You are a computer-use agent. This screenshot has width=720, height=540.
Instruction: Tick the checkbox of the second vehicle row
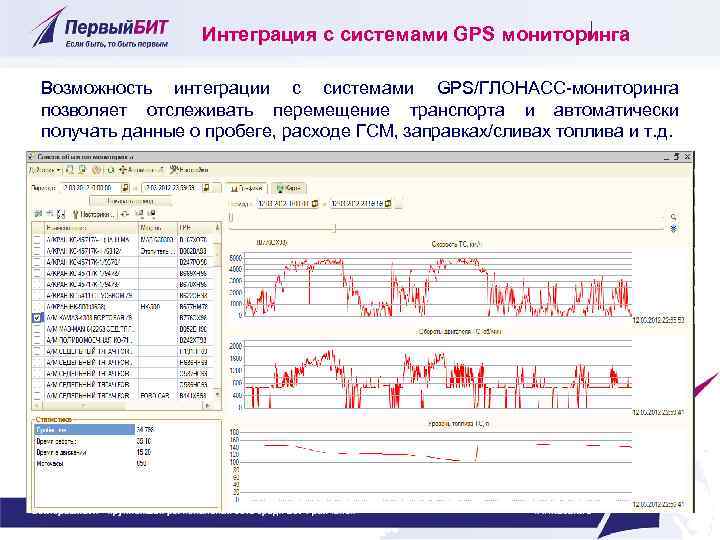click(x=37, y=251)
